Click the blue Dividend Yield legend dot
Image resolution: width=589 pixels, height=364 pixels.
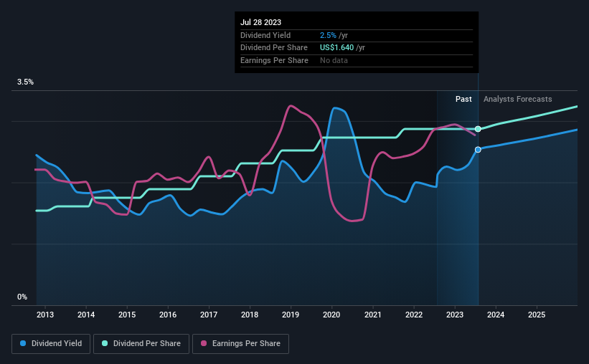(23, 343)
